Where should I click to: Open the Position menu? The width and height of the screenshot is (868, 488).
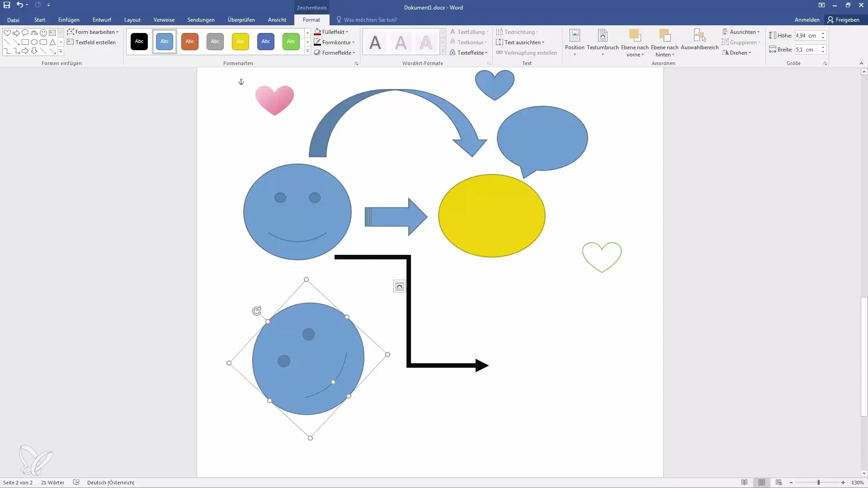coord(575,42)
